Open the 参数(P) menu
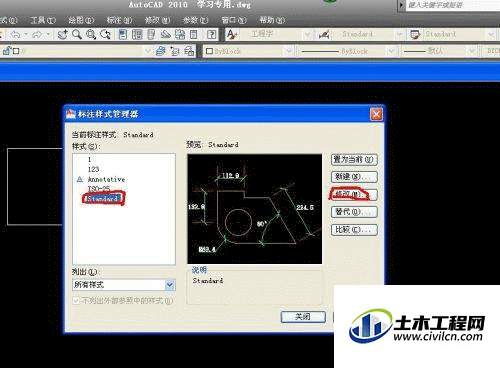Screen dimensions: 500x368 (x=195, y=20)
